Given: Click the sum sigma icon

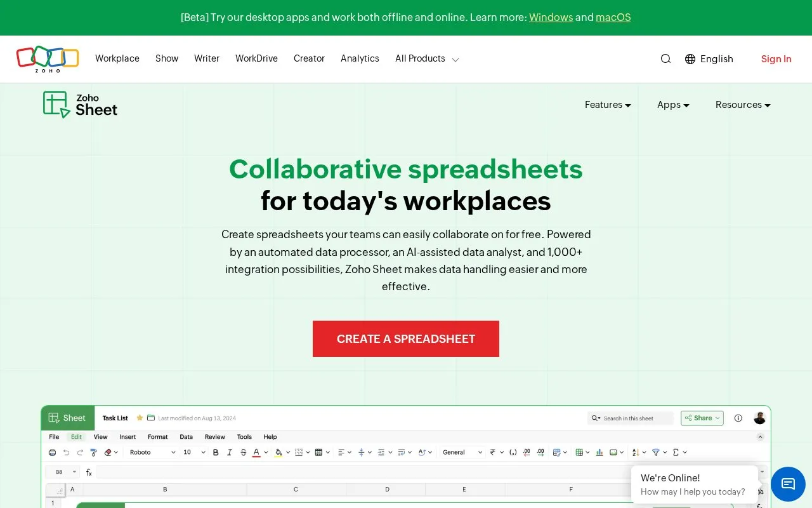Looking at the screenshot, I should pyautogui.click(x=676, y=453).
